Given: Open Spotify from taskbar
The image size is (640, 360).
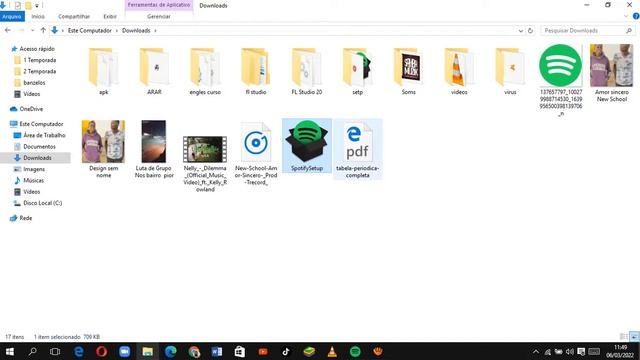Looking at the screenshot, I should [355, 351].
